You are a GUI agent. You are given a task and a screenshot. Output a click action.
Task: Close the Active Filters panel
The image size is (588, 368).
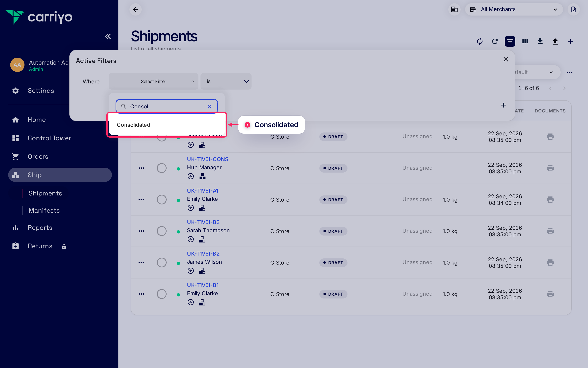pos(506,59)
